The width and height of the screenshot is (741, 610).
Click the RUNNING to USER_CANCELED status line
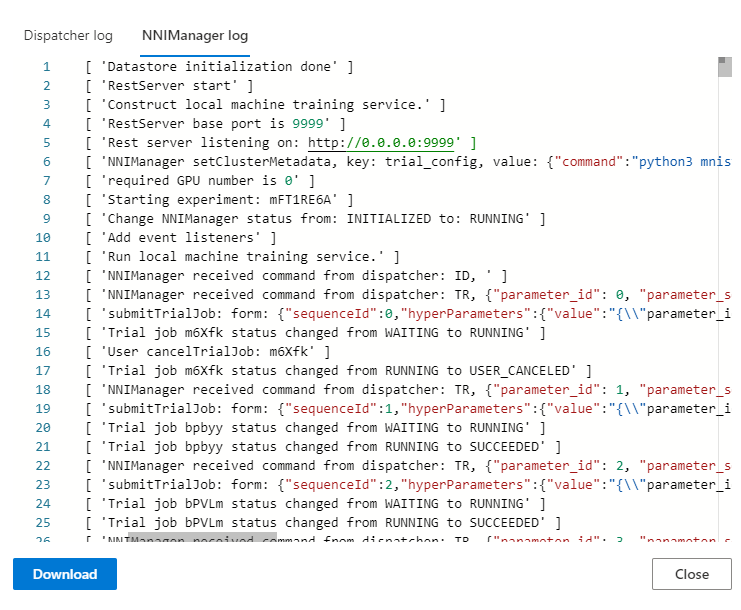click(340, 371)
